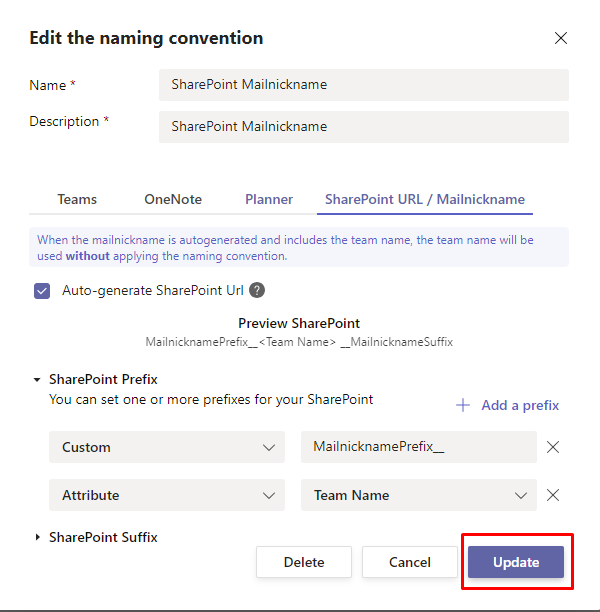Open the Team Name attribute dropdown
Viewport: 600px width, 612px height.
tap(418, 495)
